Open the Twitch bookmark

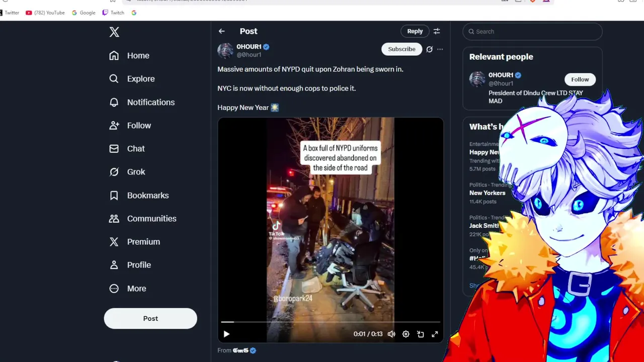113,13
